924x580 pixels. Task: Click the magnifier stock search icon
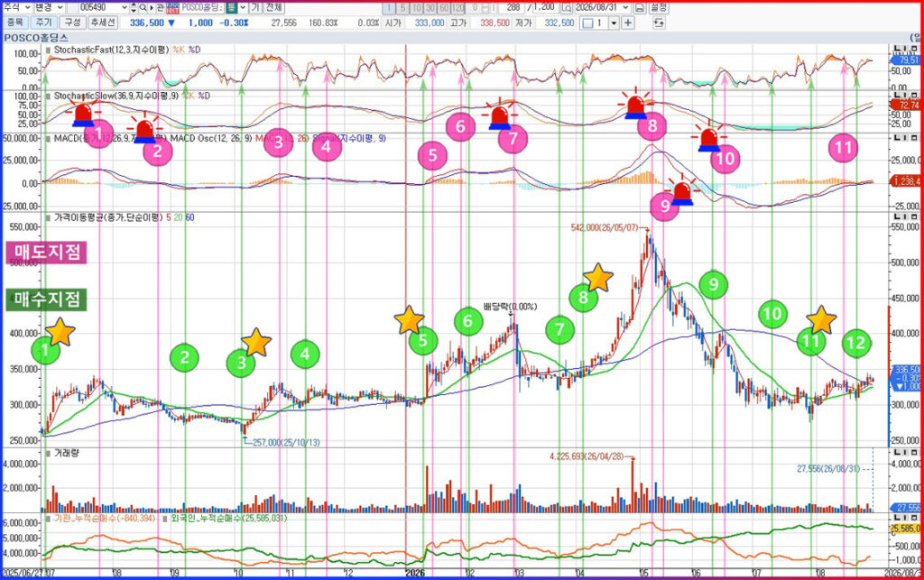pyautogui.click(x=143, y=7)
